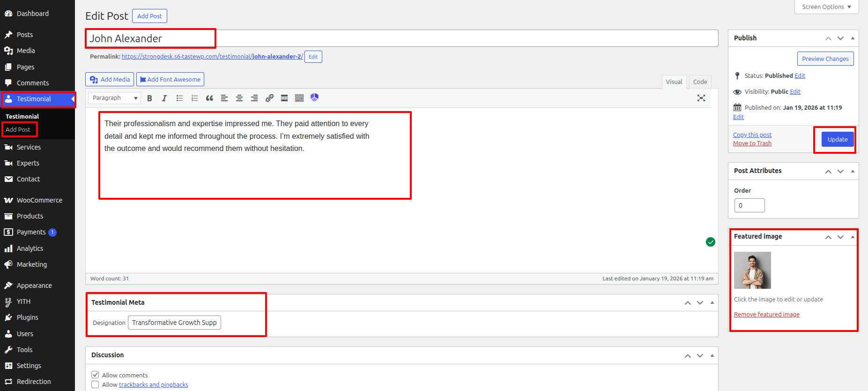Open the Paragraph format dropdown
868x391 pixels.
115,98
